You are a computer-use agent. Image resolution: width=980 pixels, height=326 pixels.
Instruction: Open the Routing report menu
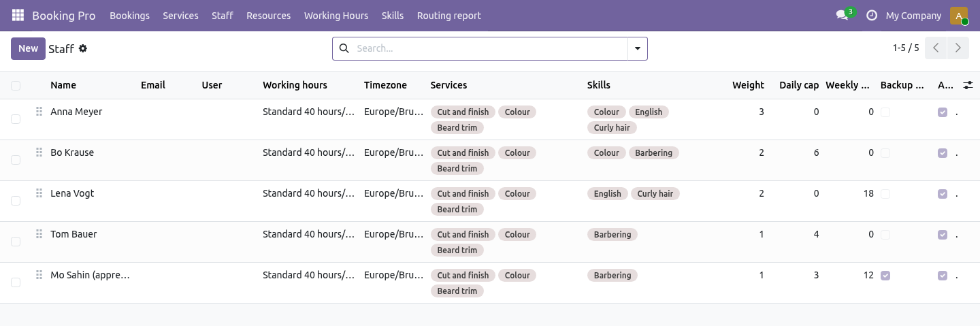click(449, 15)
